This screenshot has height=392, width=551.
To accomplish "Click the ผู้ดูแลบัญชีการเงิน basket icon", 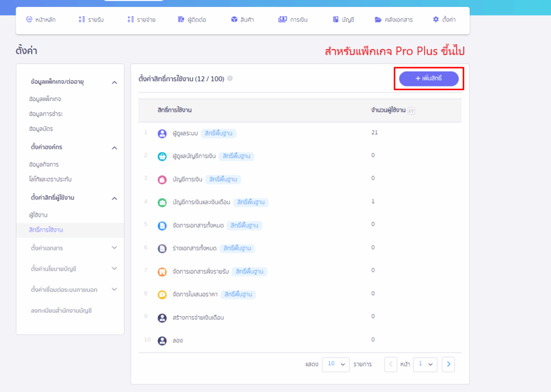I will click(x=162, y=156).
